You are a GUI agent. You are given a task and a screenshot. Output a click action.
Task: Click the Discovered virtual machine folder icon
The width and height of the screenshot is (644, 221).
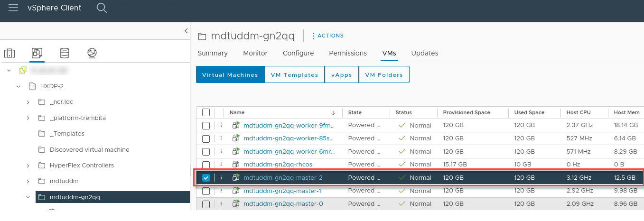[x=42, y=149]
